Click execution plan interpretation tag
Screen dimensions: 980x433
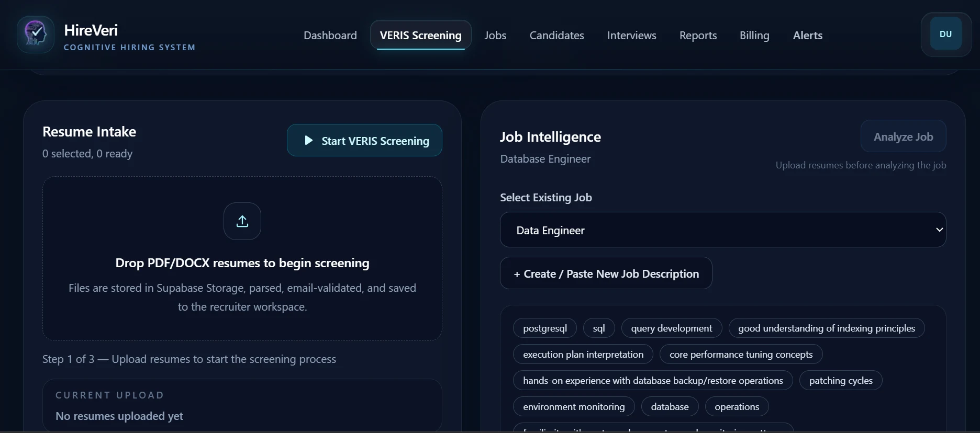583,354
